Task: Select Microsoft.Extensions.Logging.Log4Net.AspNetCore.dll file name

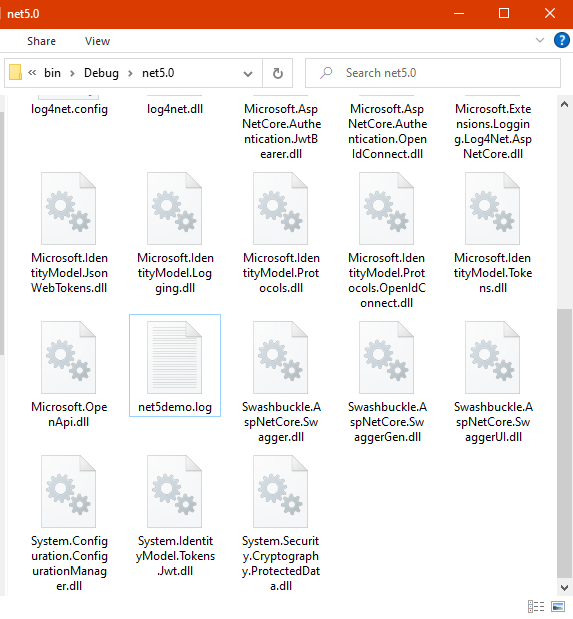Action: pyautogui.click(x=493, y=131)
